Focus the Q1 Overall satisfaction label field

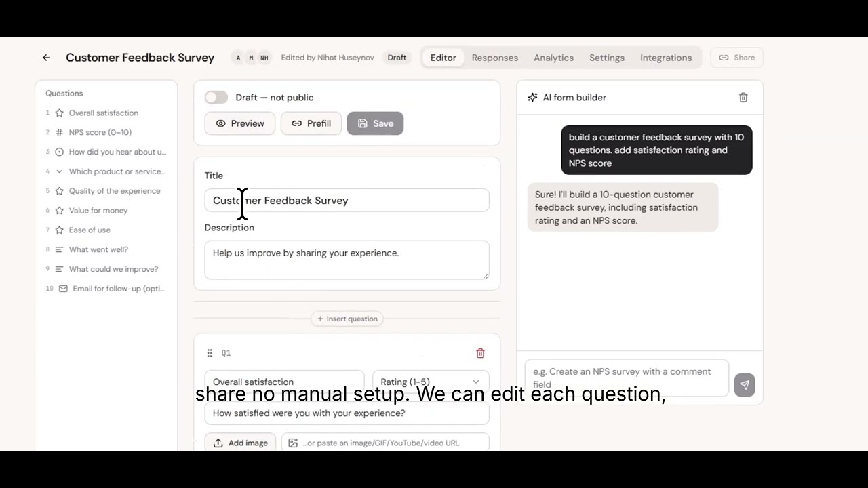(x=284, y=382)
